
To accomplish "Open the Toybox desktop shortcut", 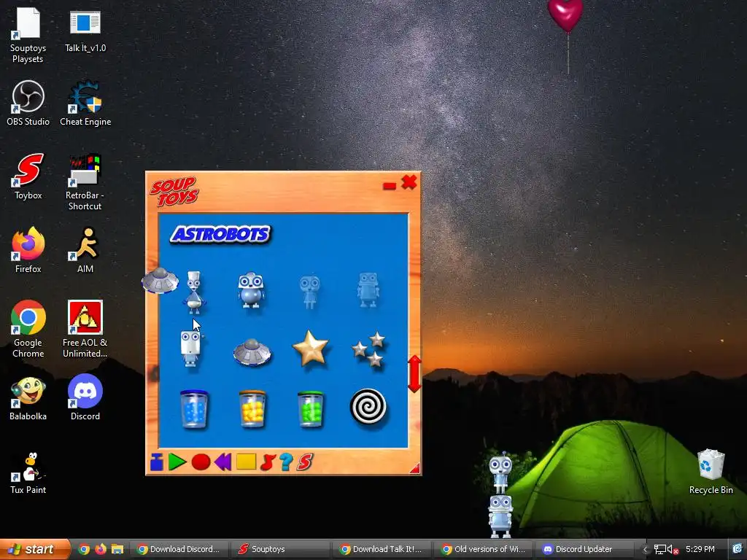I will [x=28, y=176].
